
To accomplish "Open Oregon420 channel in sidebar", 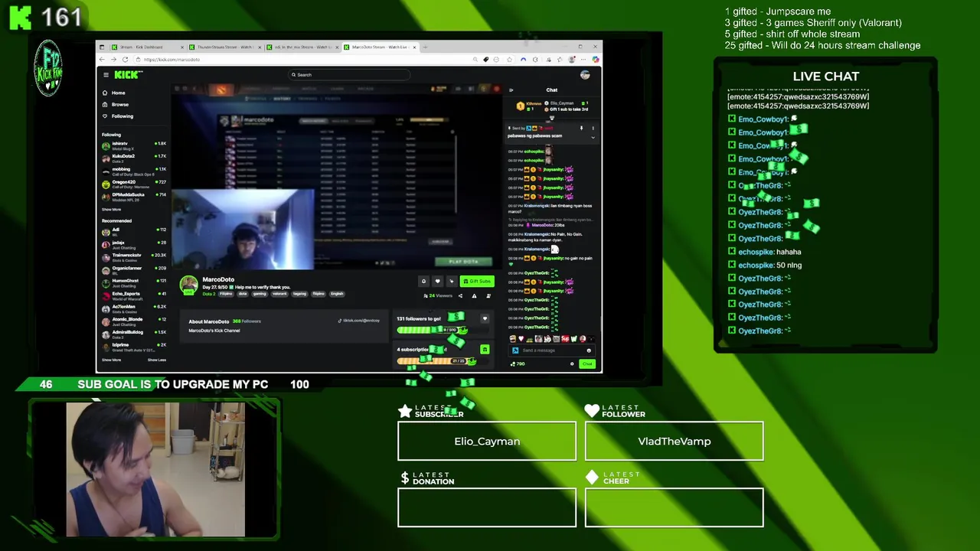I will 134,184.
